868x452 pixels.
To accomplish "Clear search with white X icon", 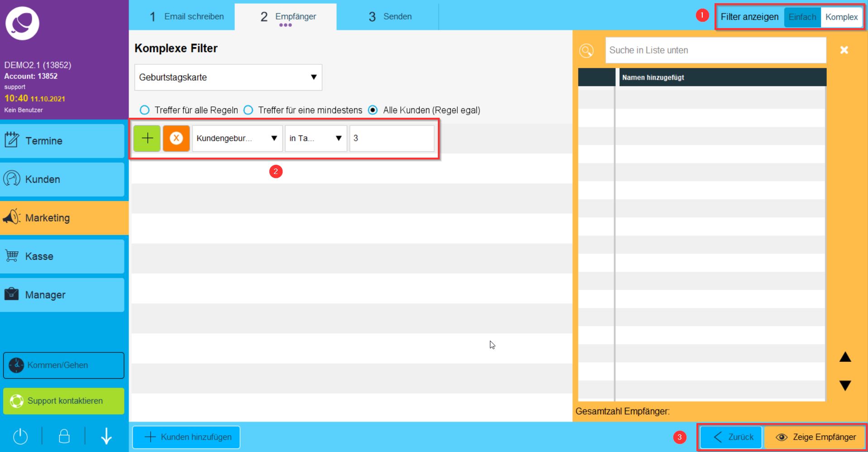I will [844, 50].
